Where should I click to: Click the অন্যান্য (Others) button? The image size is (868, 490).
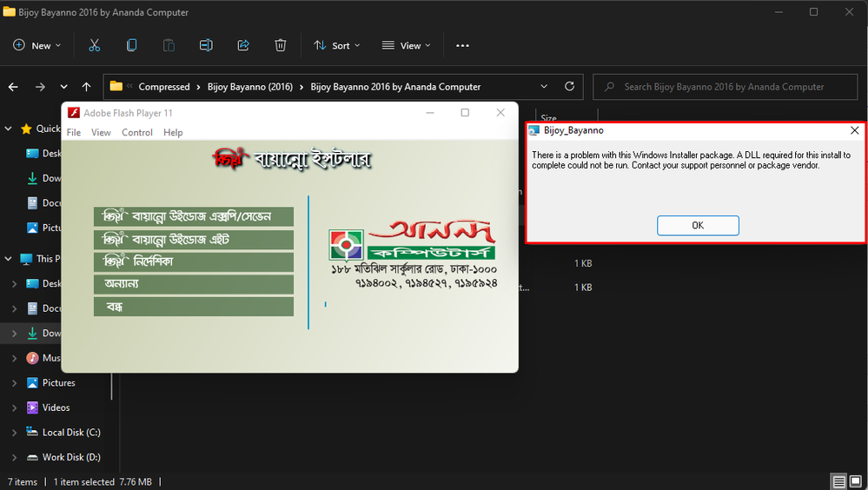click(x=194, y=284)
